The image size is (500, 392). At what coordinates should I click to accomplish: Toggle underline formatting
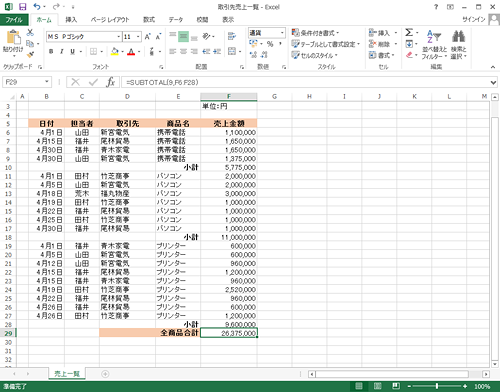[72, 51]
